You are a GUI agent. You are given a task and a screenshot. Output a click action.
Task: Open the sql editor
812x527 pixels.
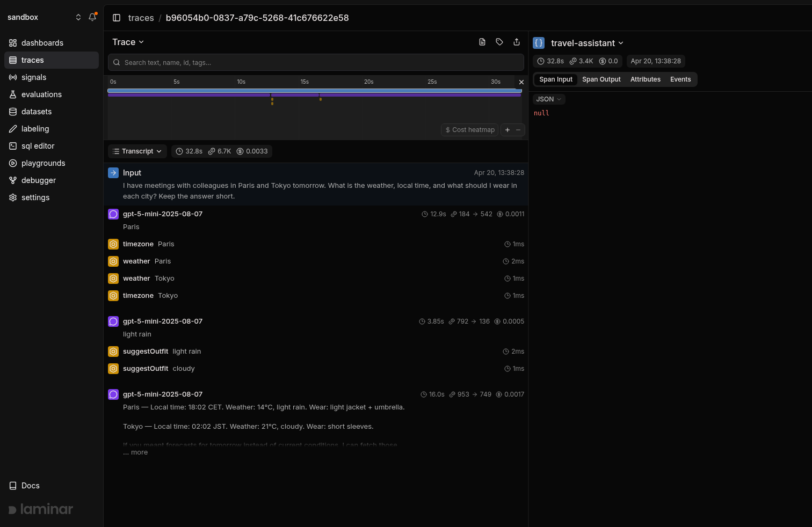52,146
